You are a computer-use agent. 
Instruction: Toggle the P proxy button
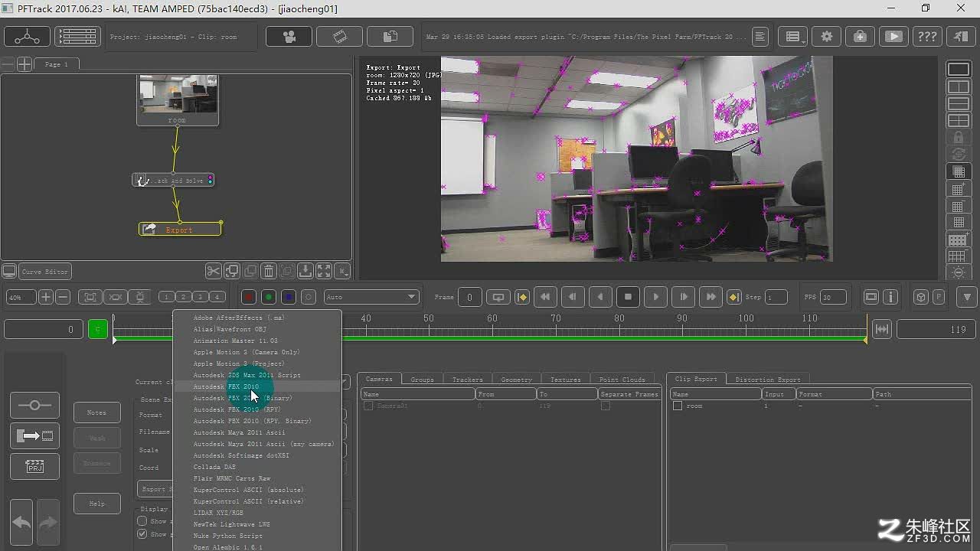(x=939, y=297)
